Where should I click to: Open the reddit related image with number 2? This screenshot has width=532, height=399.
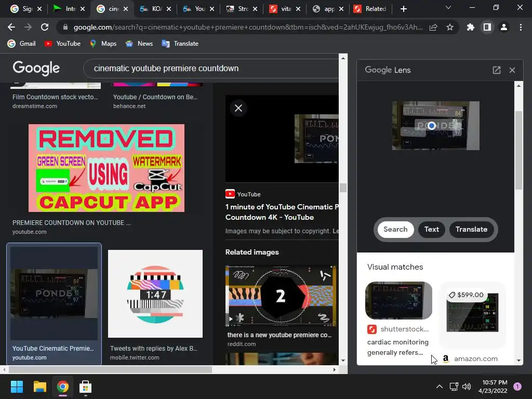[281, 296]
